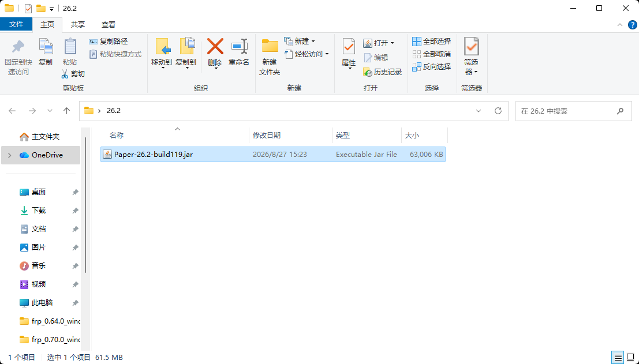Screen dimensions: 639x364
Task: Click the red X Delete (删除) icon
Action: click(215, 46)
